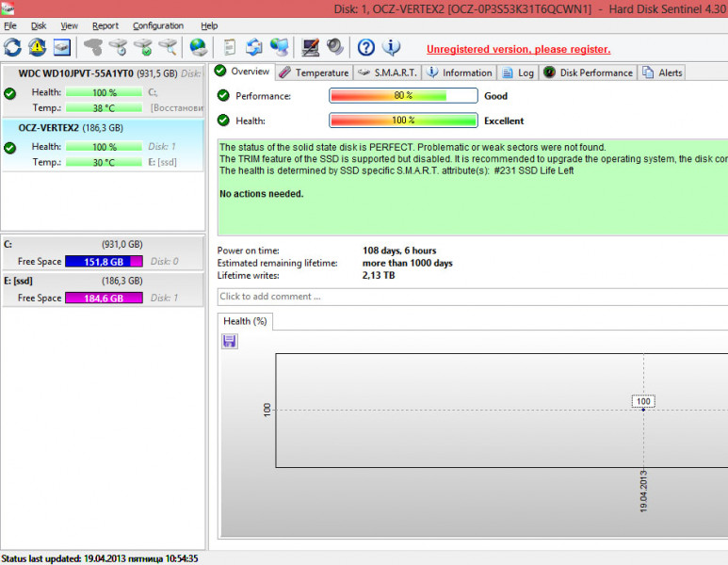Screen dimensions: 728x565
Task: Open the Help menu
Action: click(209, 26)
